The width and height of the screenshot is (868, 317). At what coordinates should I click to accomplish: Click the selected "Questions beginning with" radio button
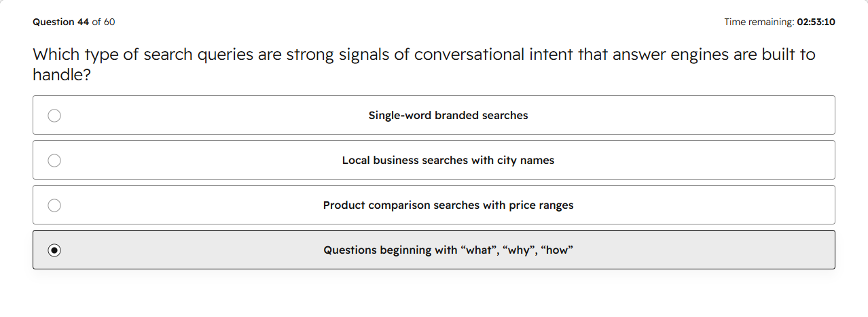point(54,250)
